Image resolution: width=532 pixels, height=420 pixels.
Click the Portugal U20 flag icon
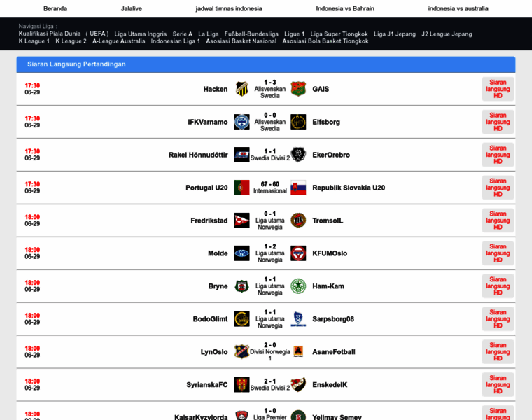[241, 188]
